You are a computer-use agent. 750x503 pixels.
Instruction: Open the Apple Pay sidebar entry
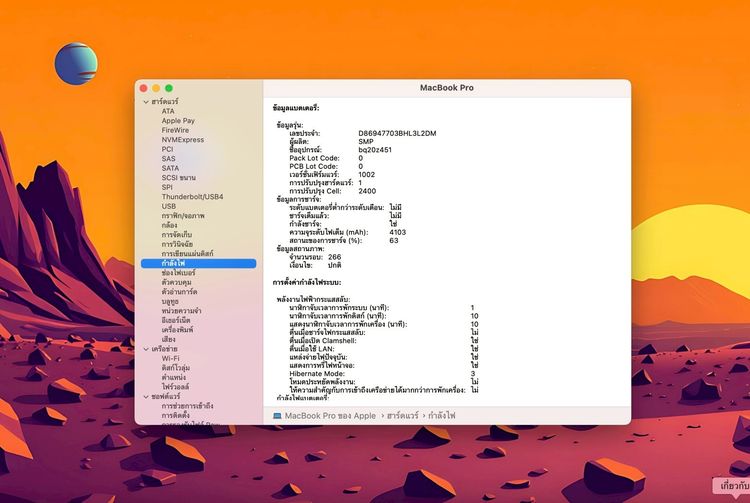(x=178, y=121)
